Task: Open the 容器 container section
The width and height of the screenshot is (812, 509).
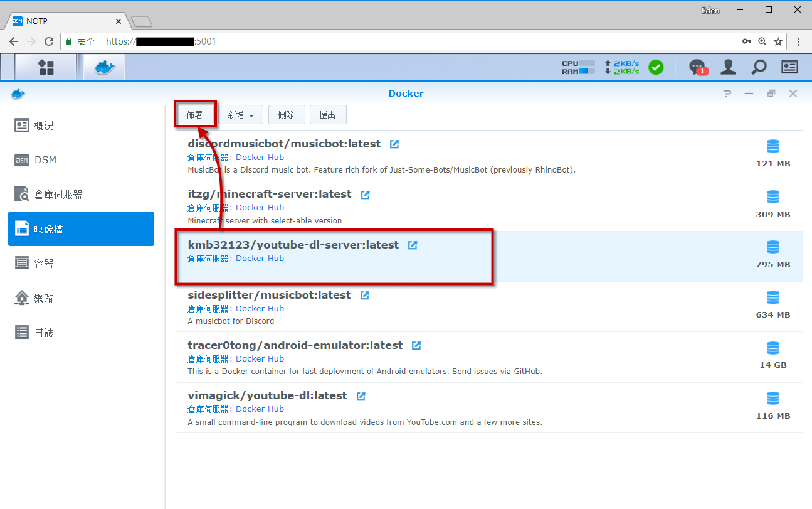Action: point(81,264)
